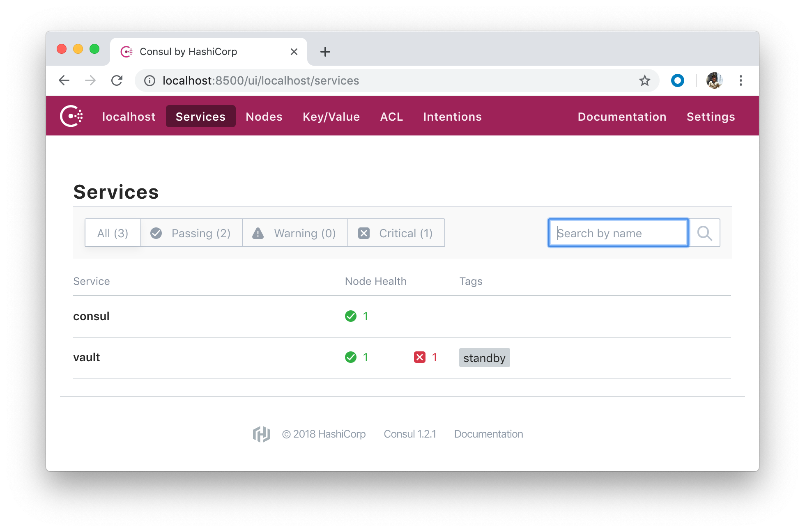805x532 pixels.
Task: Click the browser forward arrow
Action: tap(90, 80)
